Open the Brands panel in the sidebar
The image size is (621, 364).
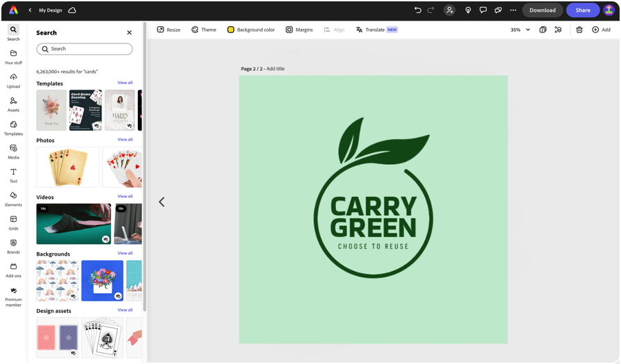click(13, 246)
